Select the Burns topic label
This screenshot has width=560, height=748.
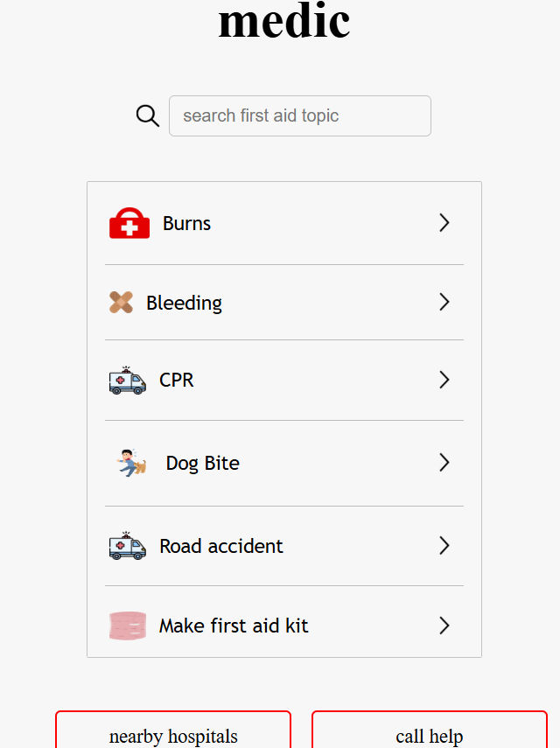186,223
